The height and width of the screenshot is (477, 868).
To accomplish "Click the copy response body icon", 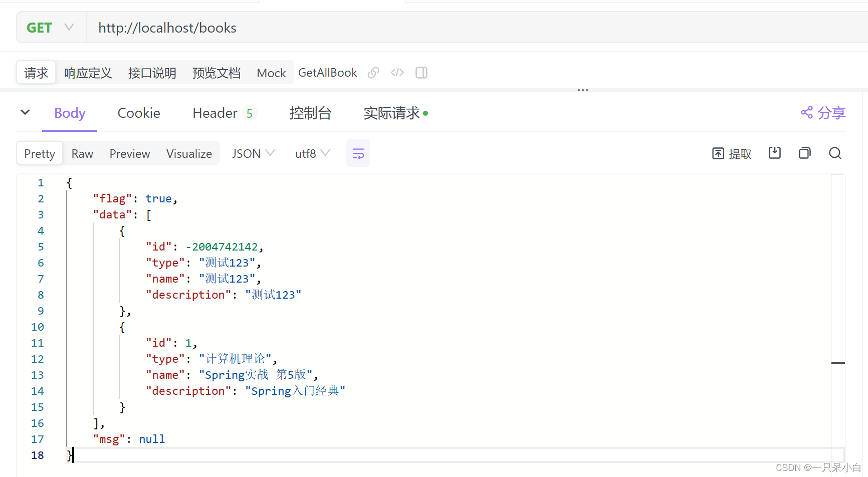I will [x=804, y=153].
